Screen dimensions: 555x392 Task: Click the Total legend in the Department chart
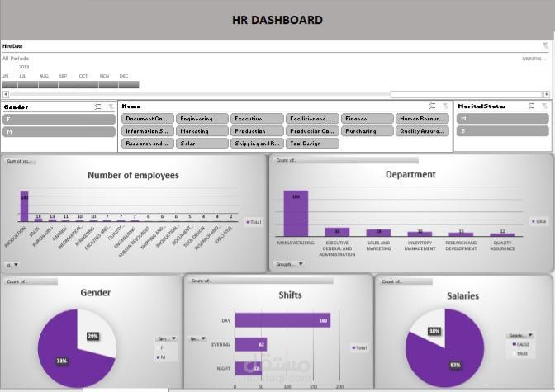538,221
